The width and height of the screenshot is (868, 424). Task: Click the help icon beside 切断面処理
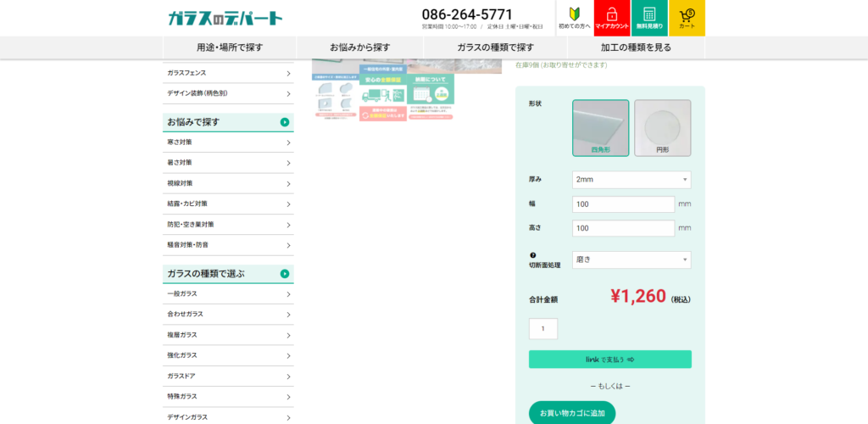pos(533,255)
